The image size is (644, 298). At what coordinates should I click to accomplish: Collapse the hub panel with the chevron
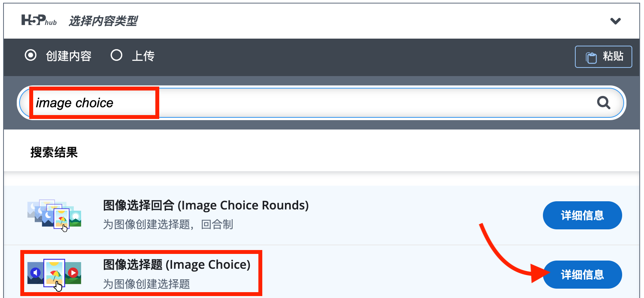[616, 21]
